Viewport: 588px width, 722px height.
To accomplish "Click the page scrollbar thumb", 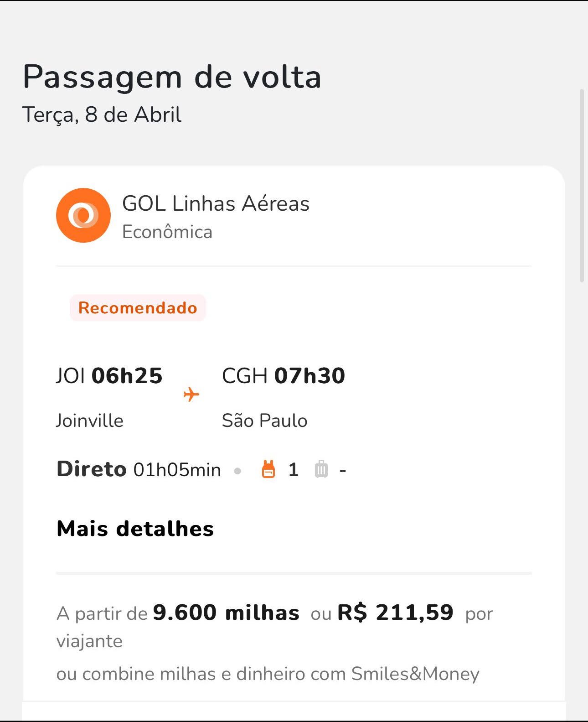I will pos(582,186).
